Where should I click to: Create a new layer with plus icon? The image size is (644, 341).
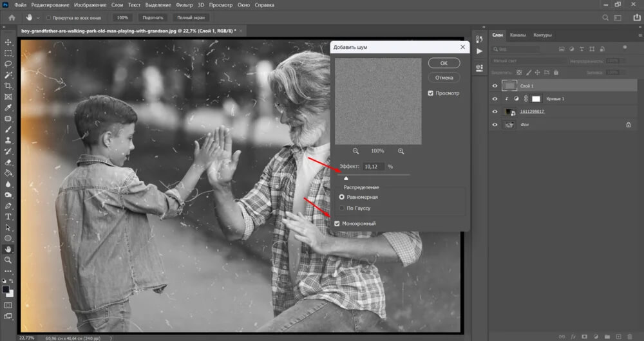coord(618,336)
